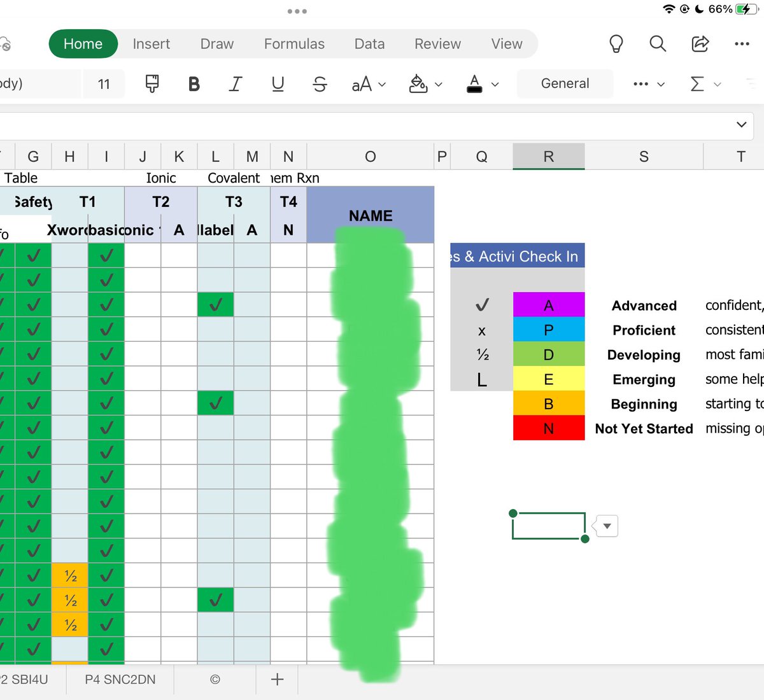764x700 pixels.
Task: Toggle strikethrough formatting
Action: point(320,84)
